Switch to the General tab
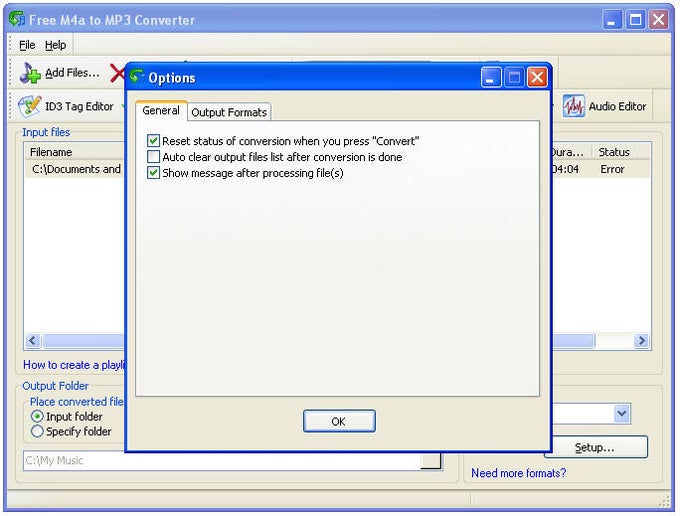 [x=161, y=111]
